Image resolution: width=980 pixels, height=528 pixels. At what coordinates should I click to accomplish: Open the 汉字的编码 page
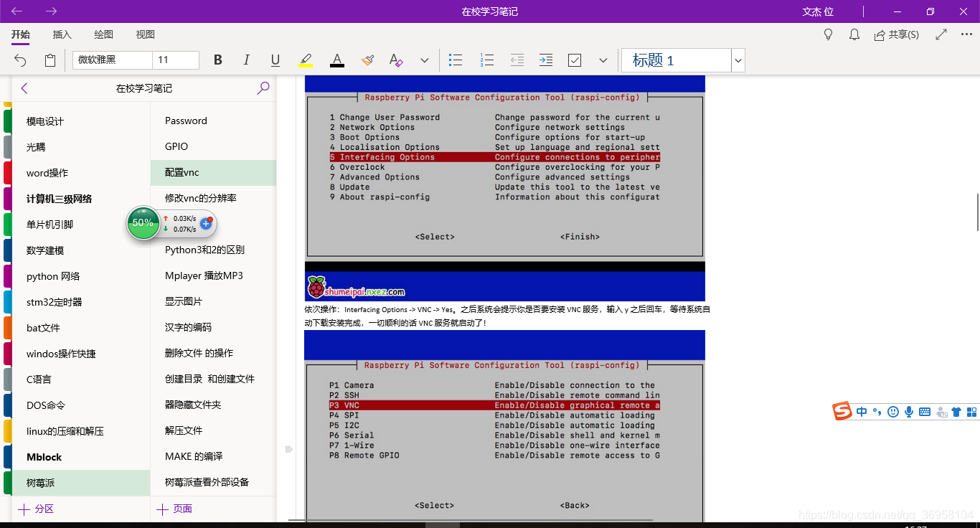point(213,327)
